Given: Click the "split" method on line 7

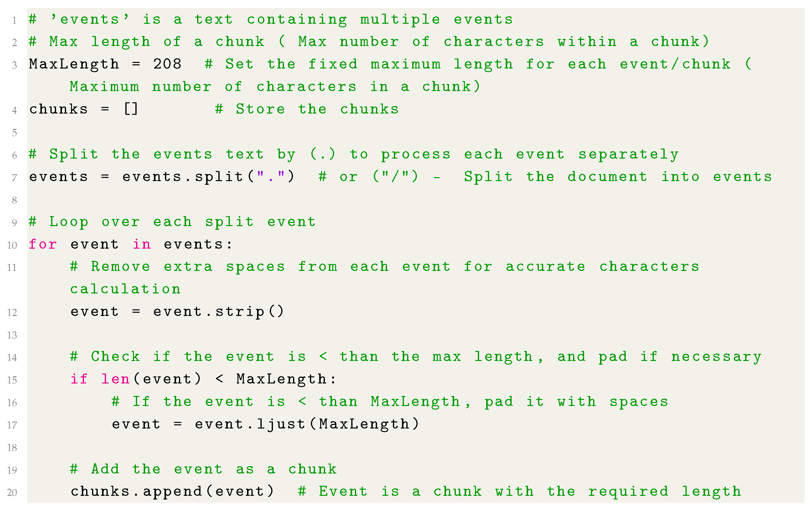Looking at the screenshot, I should coord(219,177).
